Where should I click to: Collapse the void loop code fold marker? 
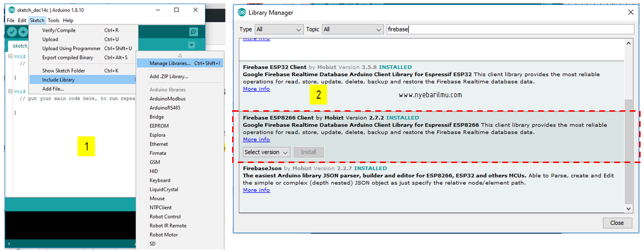point(10,91)
